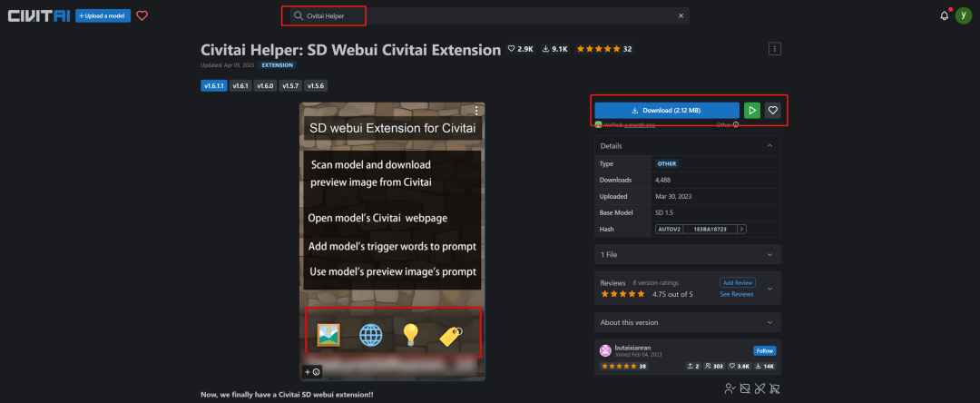Copy the hash value 1E3BA18723

tap(710, 230)
